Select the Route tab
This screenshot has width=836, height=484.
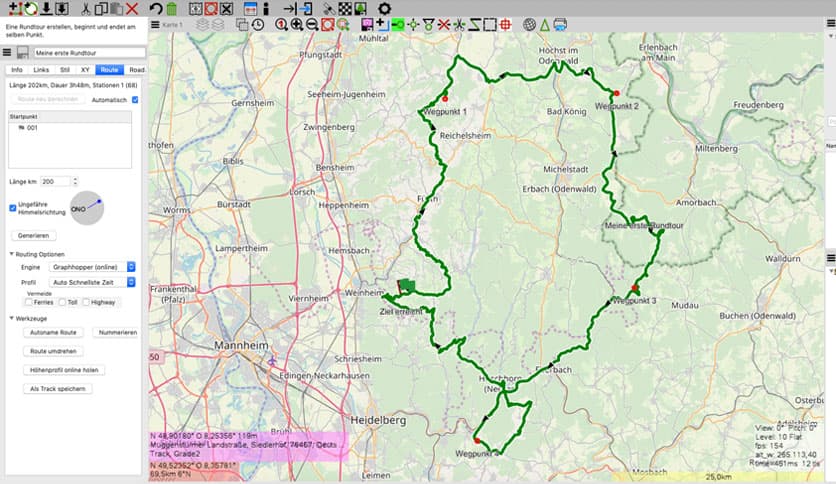[x=109, y=70]
